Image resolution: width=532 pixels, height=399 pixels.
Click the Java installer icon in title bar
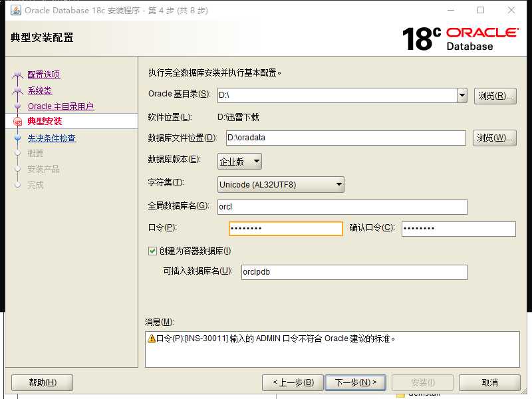point(15,10)
